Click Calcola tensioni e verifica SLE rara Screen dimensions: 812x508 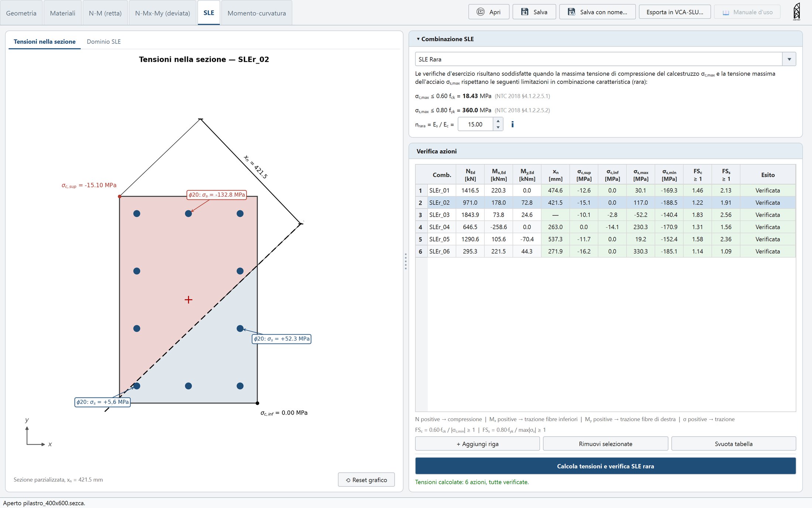pos(605,466)
